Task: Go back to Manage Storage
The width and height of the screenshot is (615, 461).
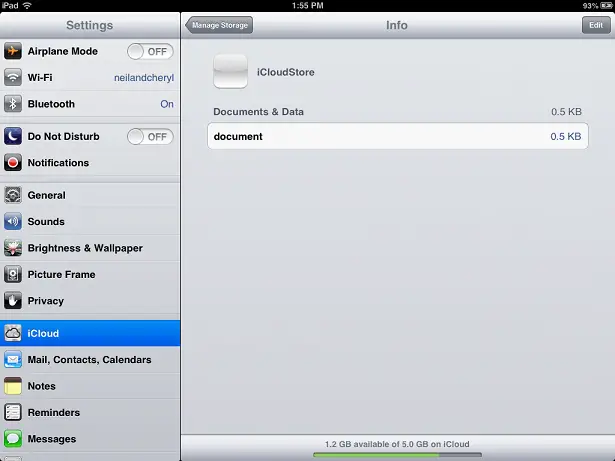Action: click(x=220, y=25)
